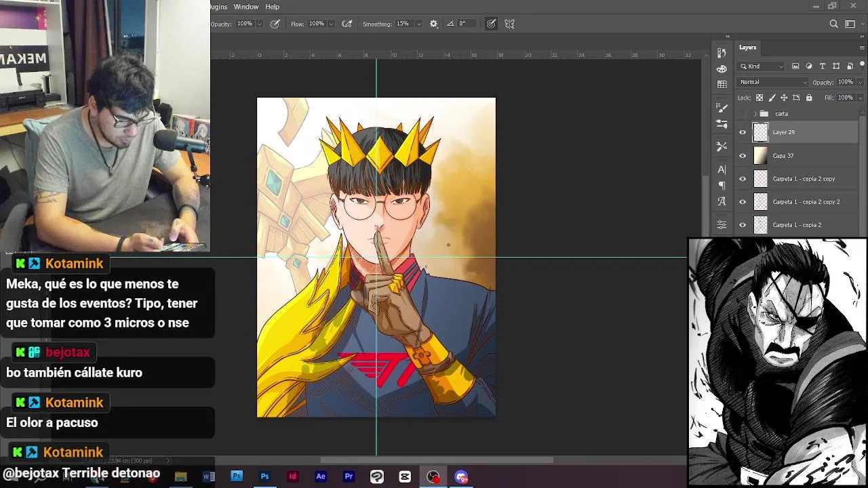This screenshot has height=488, width=868.
Task: Open layer Fill slider dropdown
Action: tap(859, 98)
